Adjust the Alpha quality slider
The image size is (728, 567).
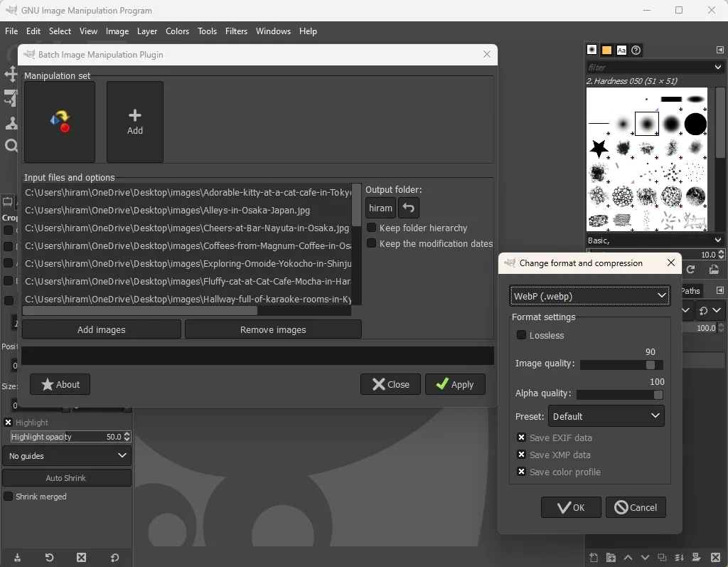click(x=620, y=395)
